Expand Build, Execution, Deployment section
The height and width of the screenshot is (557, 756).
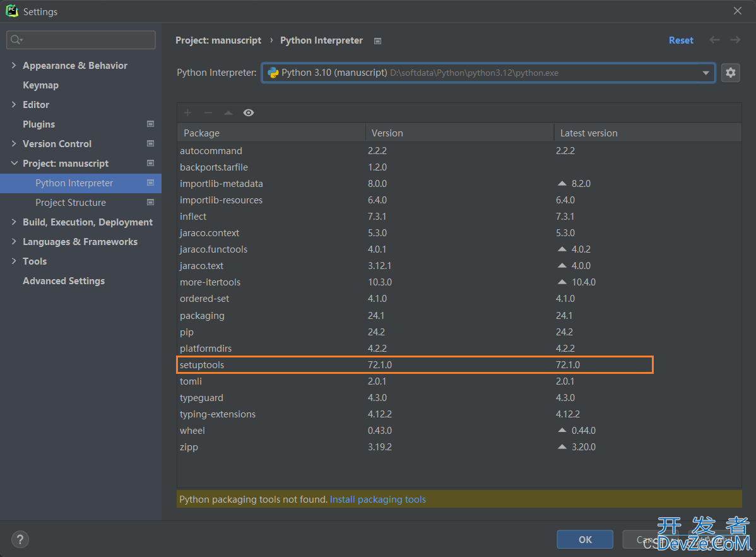click(14, 222)
